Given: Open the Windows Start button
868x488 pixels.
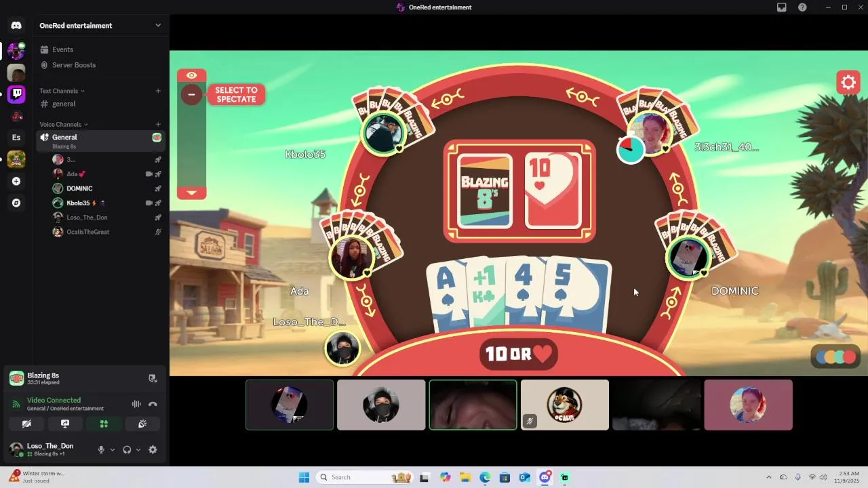Looking at the screenshot, I should coord(304,477).
